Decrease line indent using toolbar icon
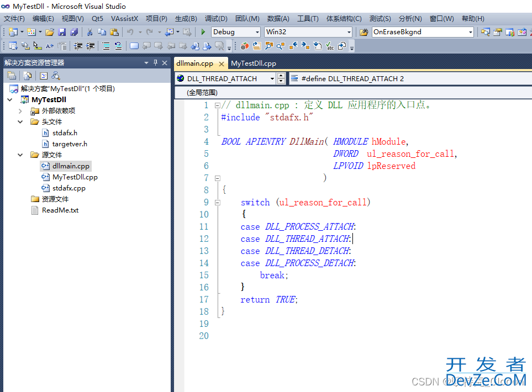532x392 pixels. [78, 46]
